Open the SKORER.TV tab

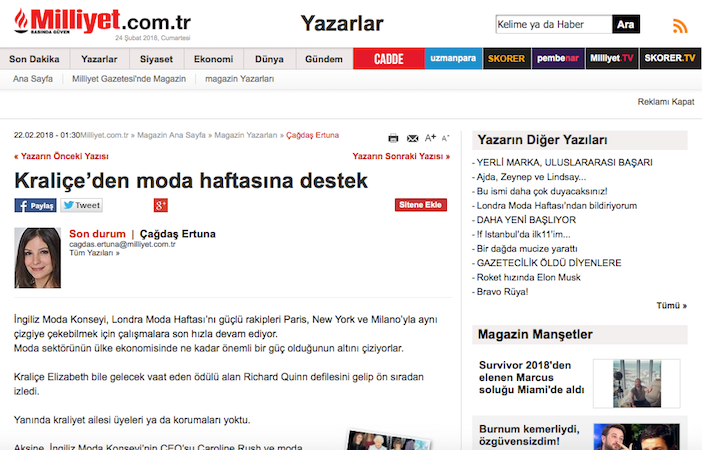click(x=670, y=59)
